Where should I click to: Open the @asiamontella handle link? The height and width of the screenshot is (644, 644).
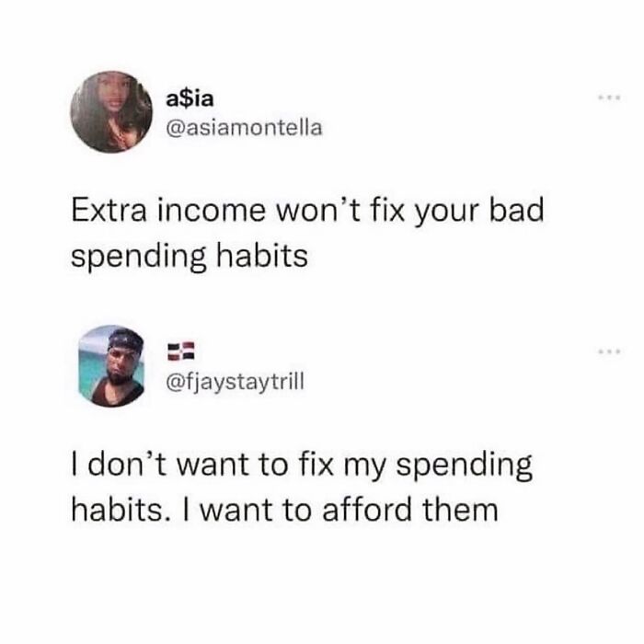pos(244,128)
